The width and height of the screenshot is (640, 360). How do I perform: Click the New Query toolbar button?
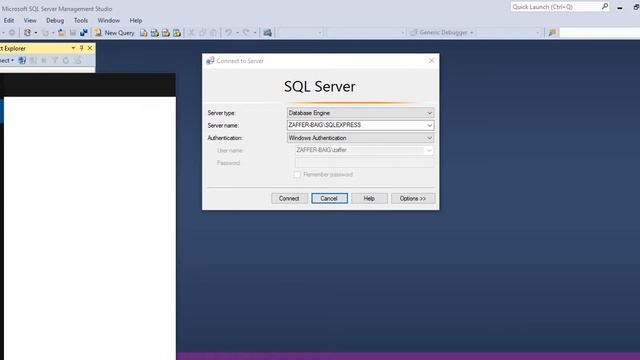(x=115, y=33)
